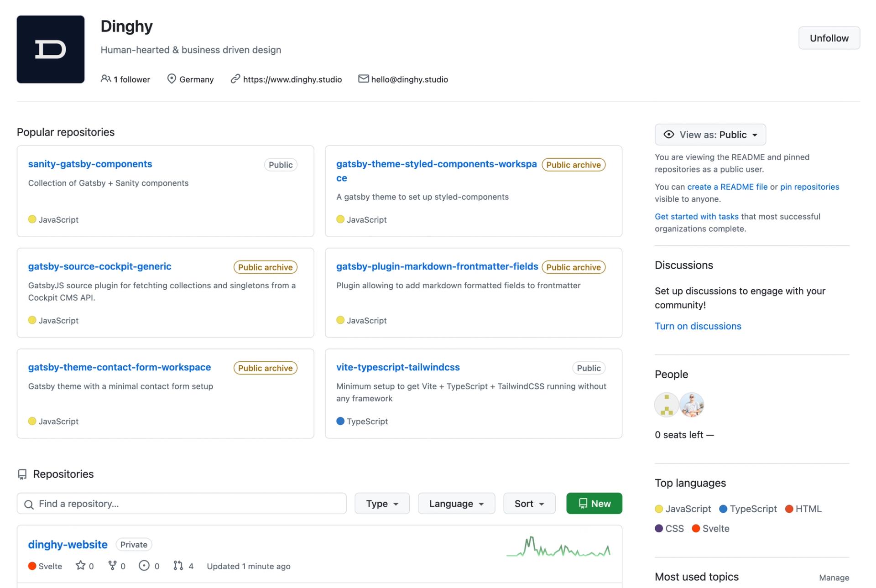Image resolution: width=876 pixels, height=588 pixels.
Task: Click the repository list icon next to Repositories
Action: 21,473
